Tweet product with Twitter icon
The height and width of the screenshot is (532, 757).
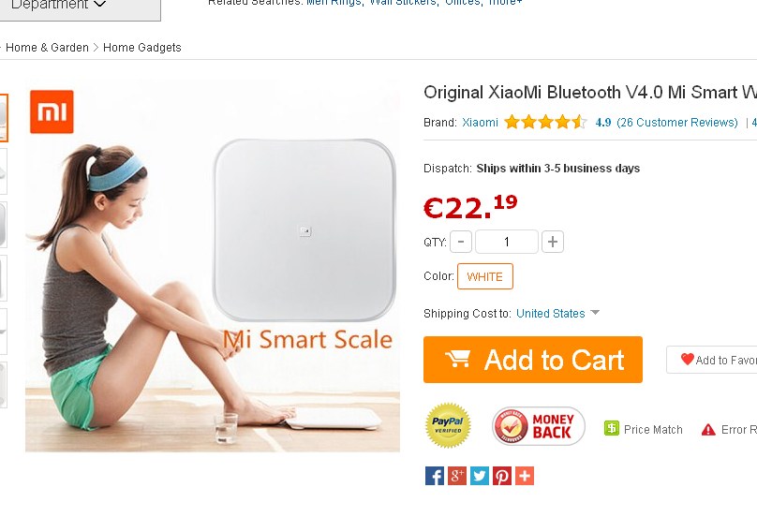[480, 476]
